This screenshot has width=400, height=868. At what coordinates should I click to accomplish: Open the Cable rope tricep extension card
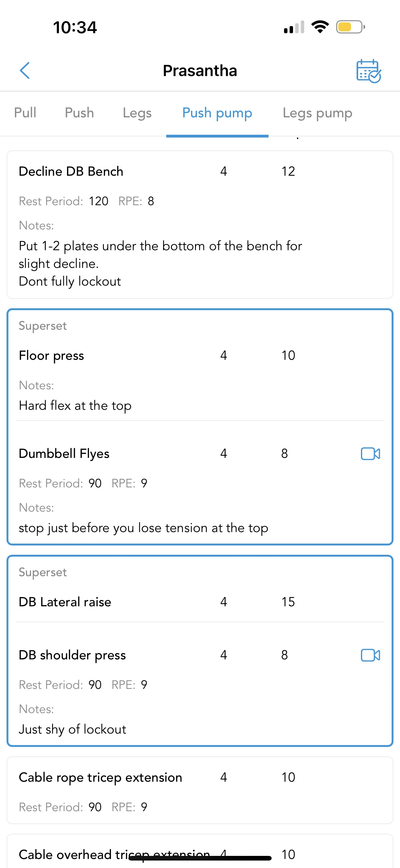point(100,777)
